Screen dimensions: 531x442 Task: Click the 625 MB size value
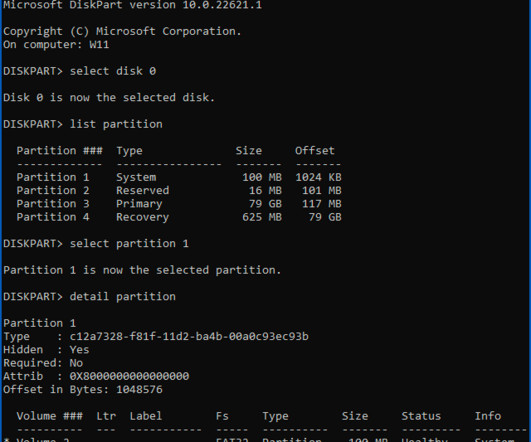[262, 217]
